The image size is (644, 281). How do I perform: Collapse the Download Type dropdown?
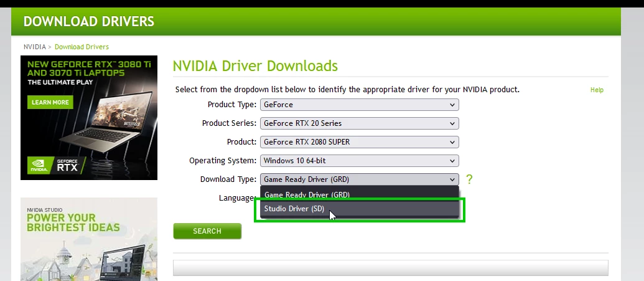(360, 179)
